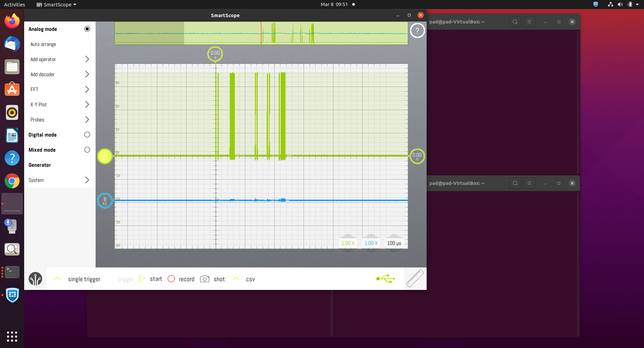Expand the Add decoder submenu
The image size is (644, 348).
[x=87, y=74]
